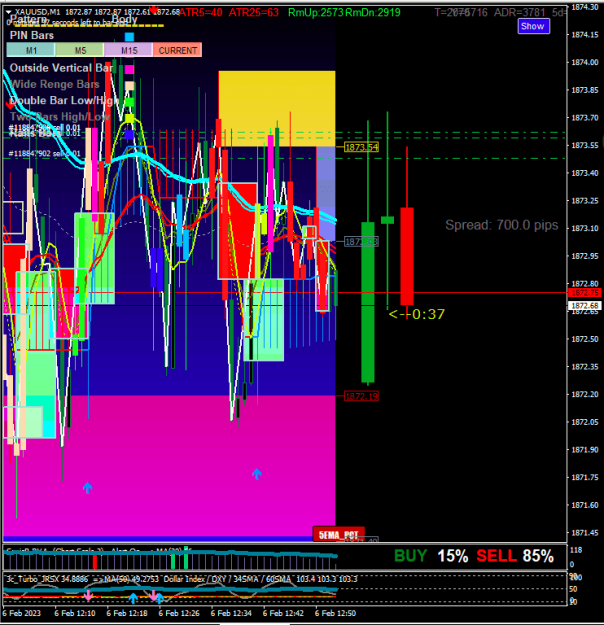The image size is (604, 625).
Task: Toggle the Outside Vertical Bar pattern label
Action: click(61, 68)
